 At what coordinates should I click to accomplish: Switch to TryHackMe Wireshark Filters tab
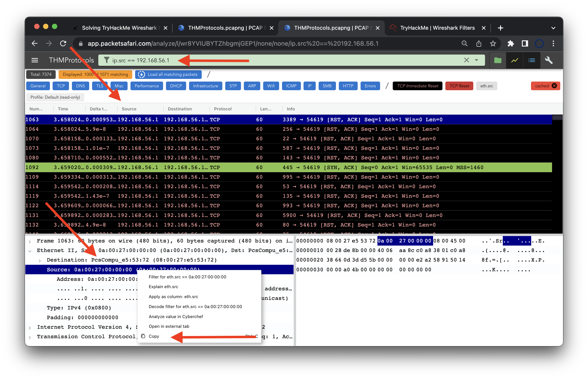point(437,28)
